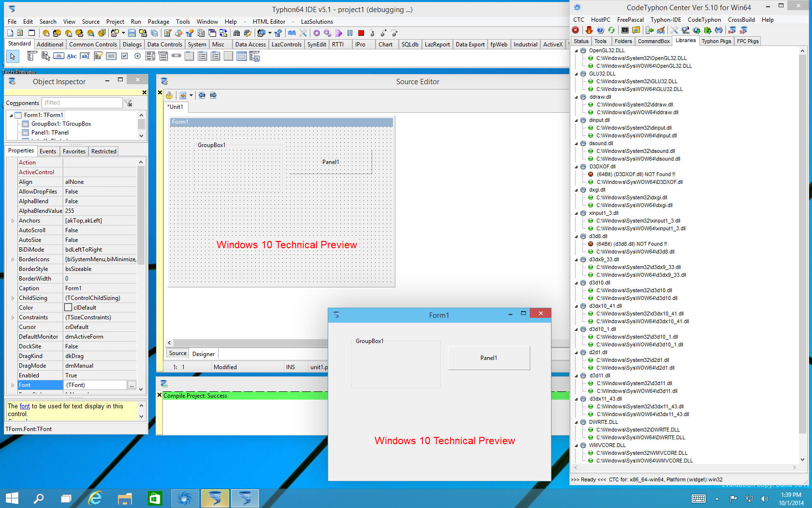The width and height of the screenshot is (812, 508).
Task: Open the CommandBox tab
Action: (x=653, y=41)
